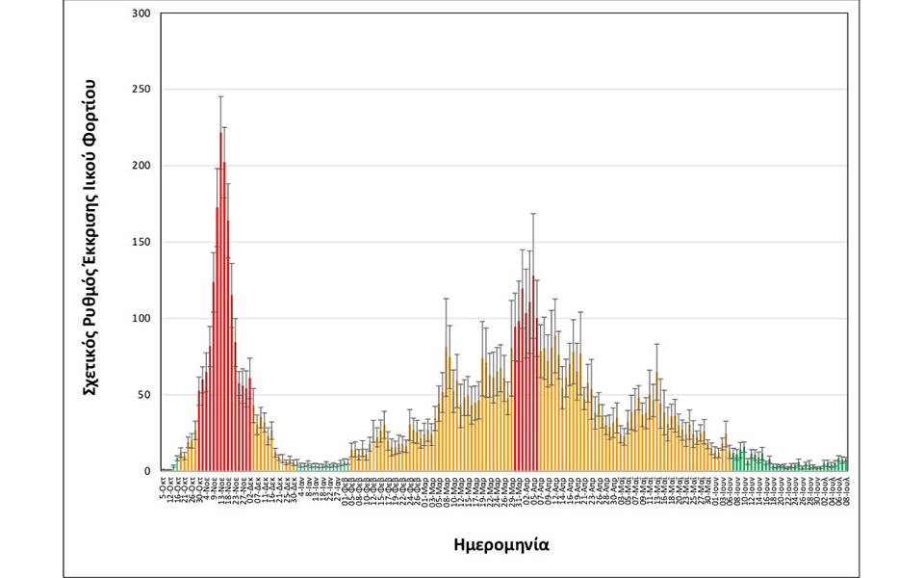Select the 200 y-axis tick label

(x=140, y=167)
